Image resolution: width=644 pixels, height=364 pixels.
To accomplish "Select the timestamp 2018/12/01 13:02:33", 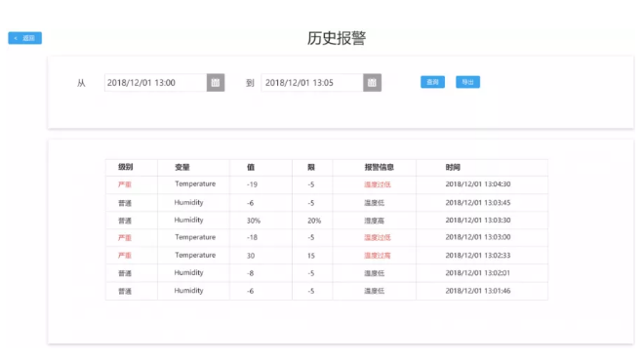I will 478,255.
